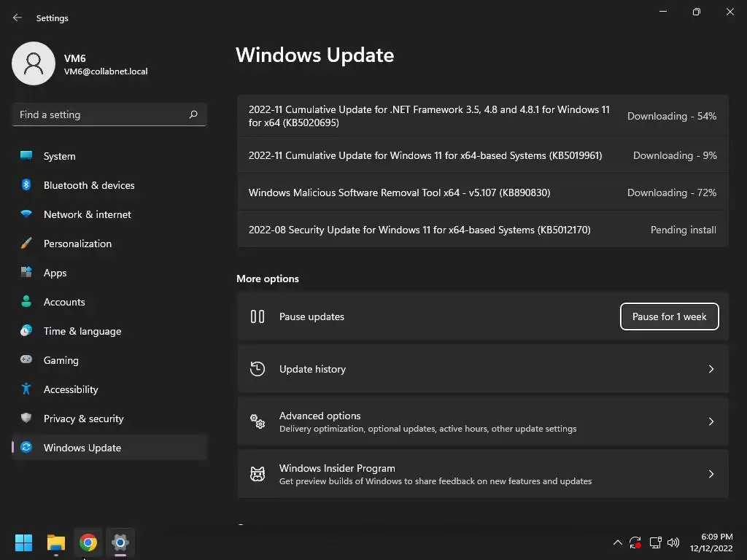
Task: Open the Windows Start menu
Action: [x=23, y=542]
